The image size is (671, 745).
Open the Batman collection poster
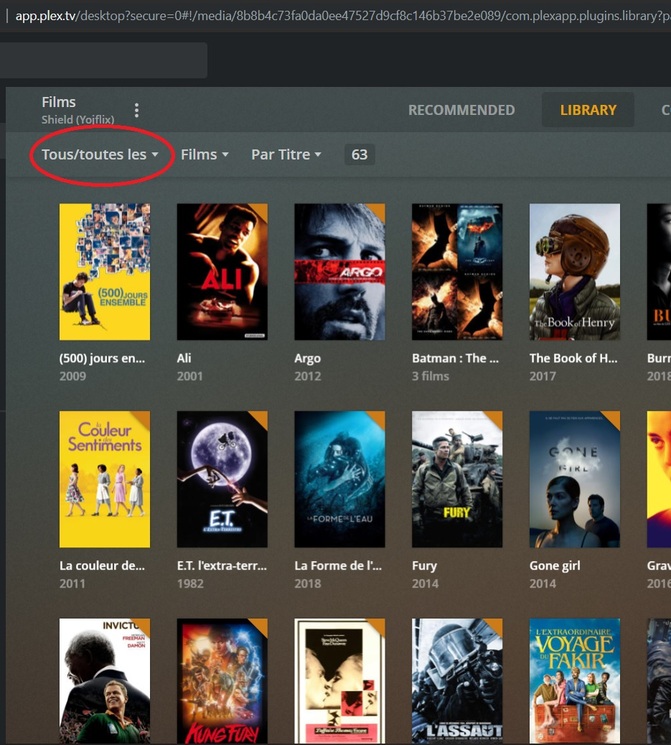click(457, 272)
